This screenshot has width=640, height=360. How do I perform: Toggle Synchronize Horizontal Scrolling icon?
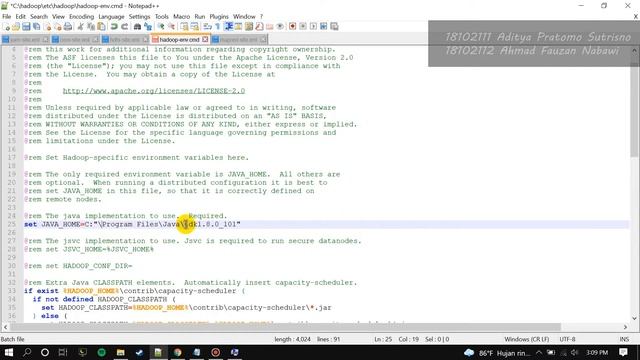pos(195,27)
